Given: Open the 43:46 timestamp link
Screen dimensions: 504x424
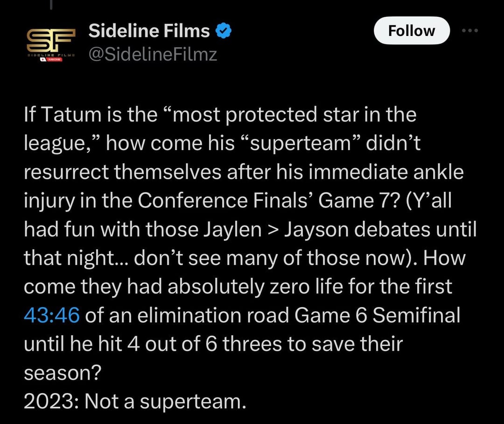Looking at the screenshot, I should point(51,315).
